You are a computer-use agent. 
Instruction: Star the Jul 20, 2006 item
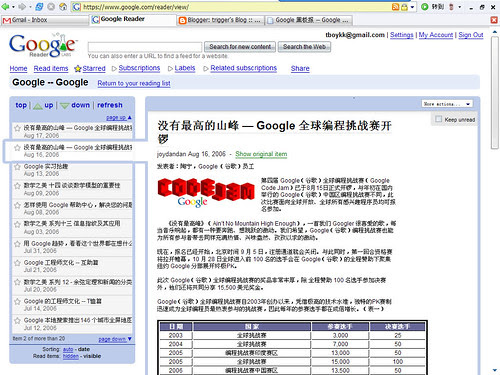click(x=17, y=282)
